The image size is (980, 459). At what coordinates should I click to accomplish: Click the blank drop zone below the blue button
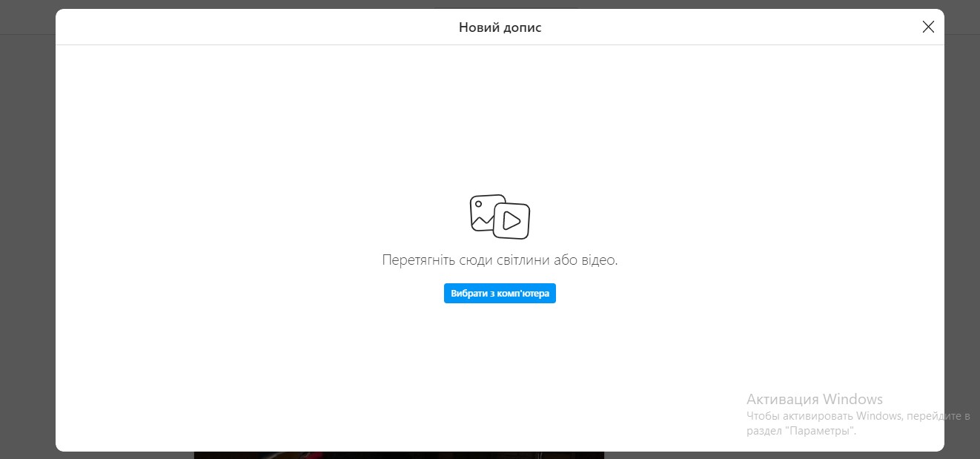500,371
